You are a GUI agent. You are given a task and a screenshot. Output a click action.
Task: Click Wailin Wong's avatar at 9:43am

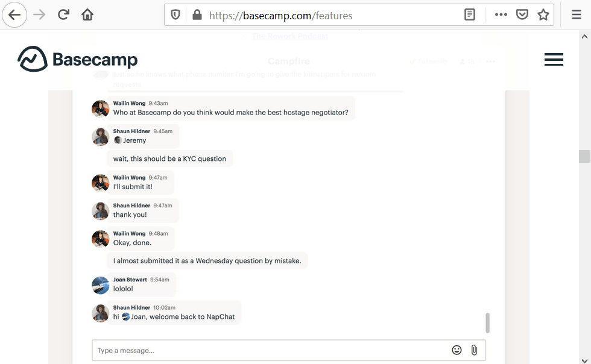100,108
